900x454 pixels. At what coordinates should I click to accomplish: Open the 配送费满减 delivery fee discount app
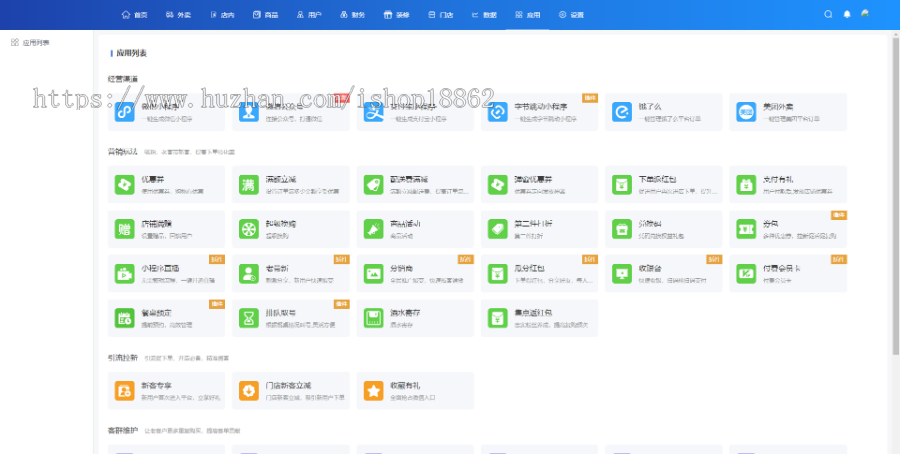[415, 184]
